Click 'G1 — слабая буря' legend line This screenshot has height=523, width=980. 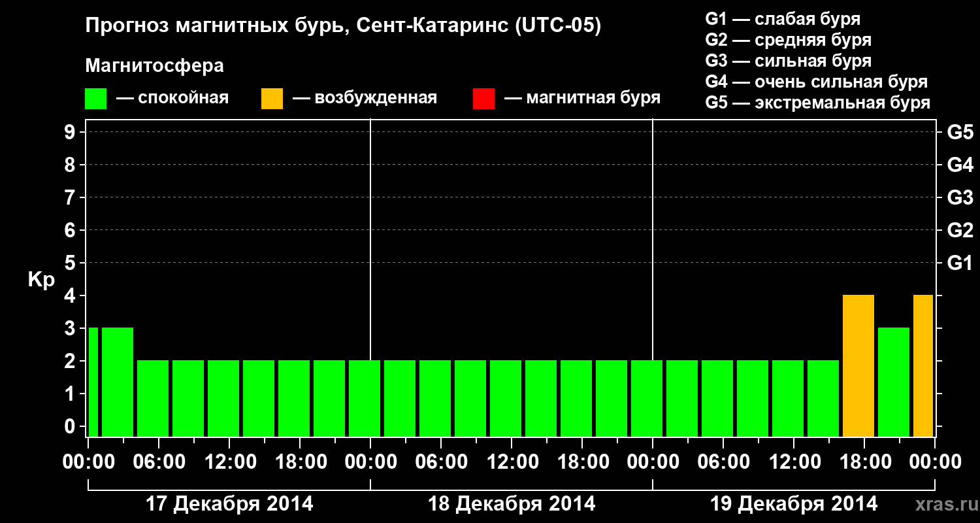[x=783, y=19]
